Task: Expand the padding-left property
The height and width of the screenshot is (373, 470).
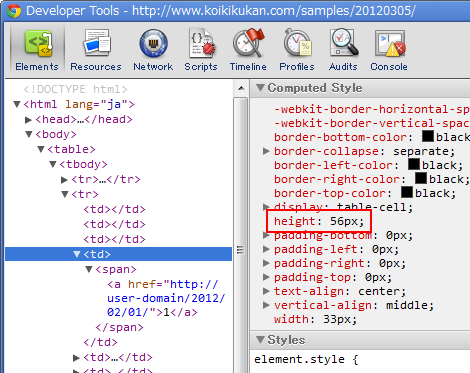Action: [x=266, y=249]
